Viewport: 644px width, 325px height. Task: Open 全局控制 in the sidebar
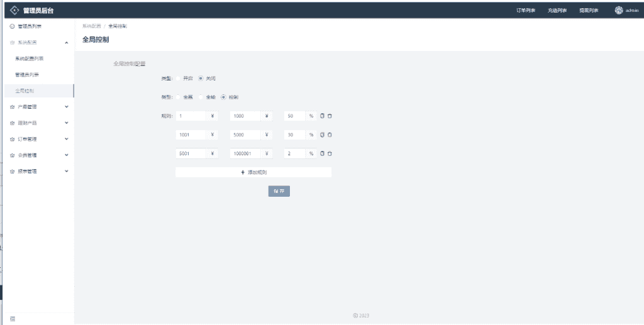25,91
